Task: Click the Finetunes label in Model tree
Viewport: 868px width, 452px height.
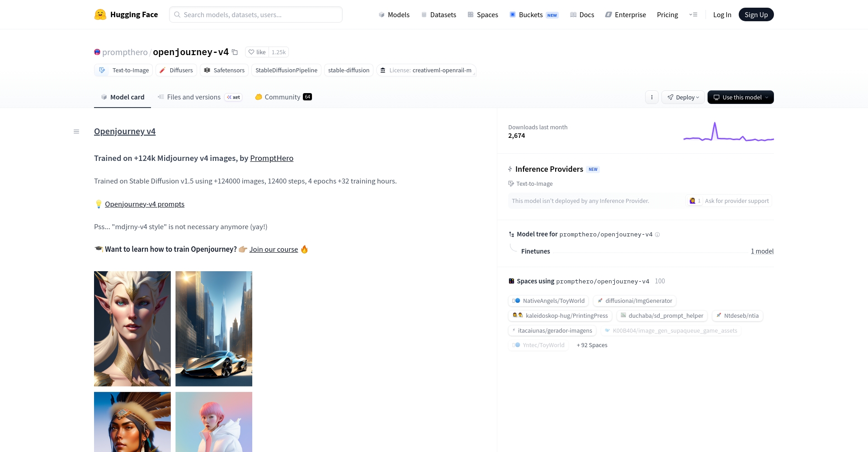Action: [536, 251]
